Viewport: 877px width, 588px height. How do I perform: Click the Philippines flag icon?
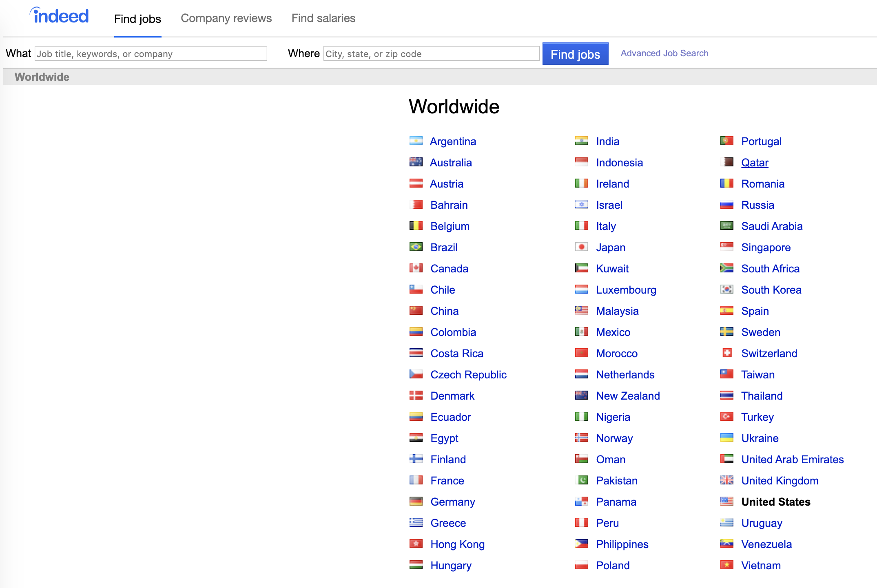pos(581,544)
